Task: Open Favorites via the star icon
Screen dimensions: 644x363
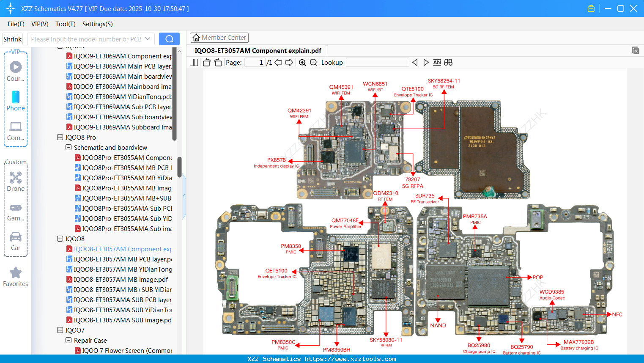Action: [16, 273]
